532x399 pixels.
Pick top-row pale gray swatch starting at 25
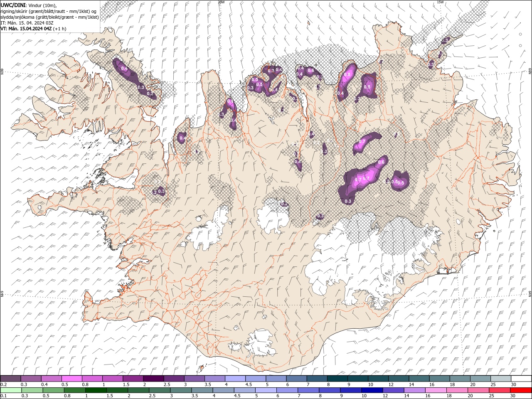point(501,379)
